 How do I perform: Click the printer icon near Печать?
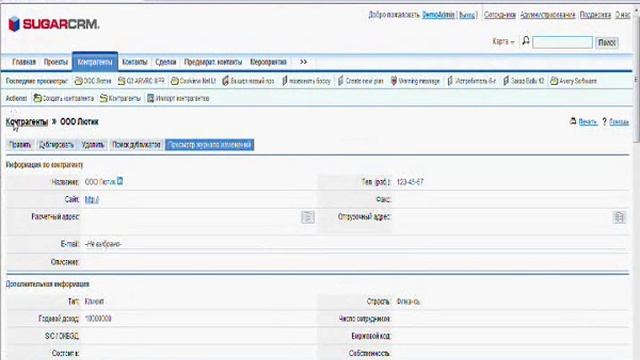[x=573, y=121]
